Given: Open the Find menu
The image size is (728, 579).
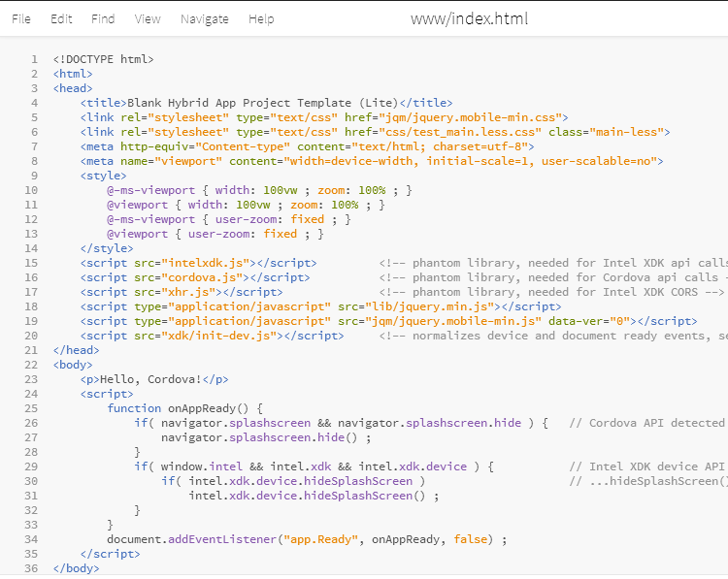Looking at the screenshot, I should [x=103, y=19].
